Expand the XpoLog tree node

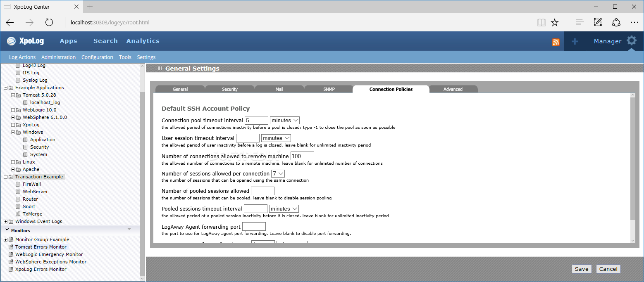13,125
